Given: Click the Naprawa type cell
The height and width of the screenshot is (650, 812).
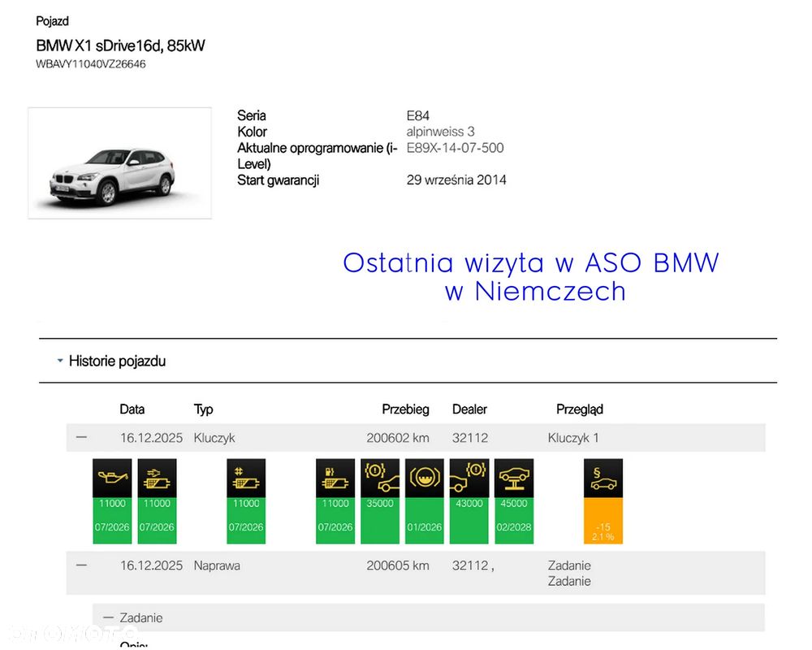Looking at the screenshot, I should tap(217, 565).
